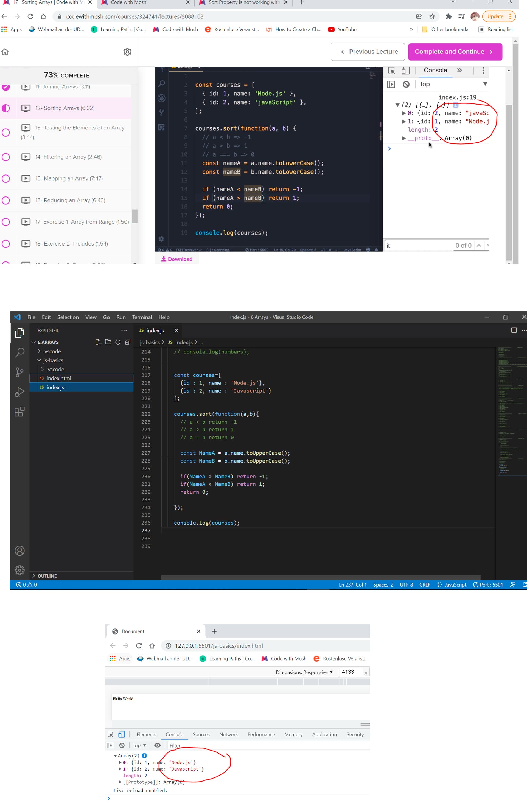Open top context dropdown in lower console
This screenshot has height=812, width=527.
pyautogui.click(x=140, y=745)
